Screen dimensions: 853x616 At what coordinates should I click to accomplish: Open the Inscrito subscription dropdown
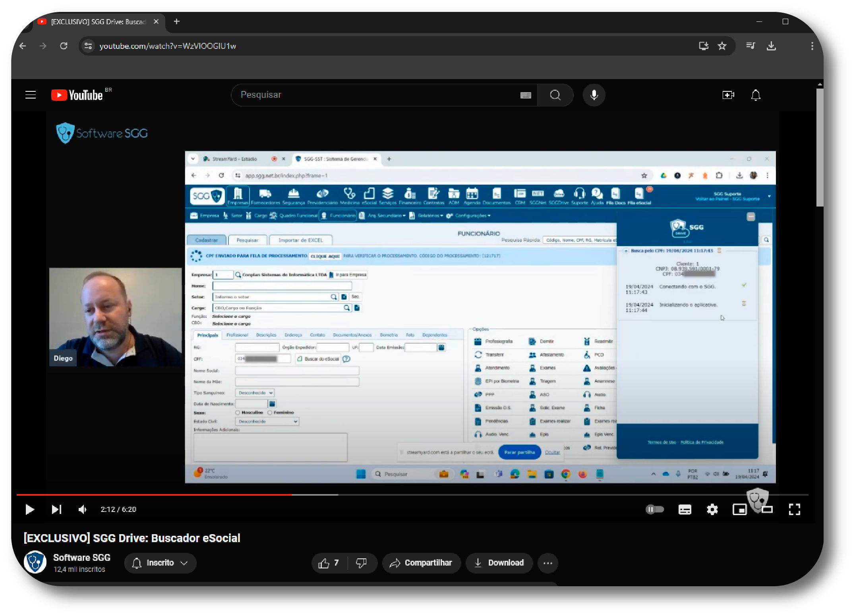[x=160, y=563]
